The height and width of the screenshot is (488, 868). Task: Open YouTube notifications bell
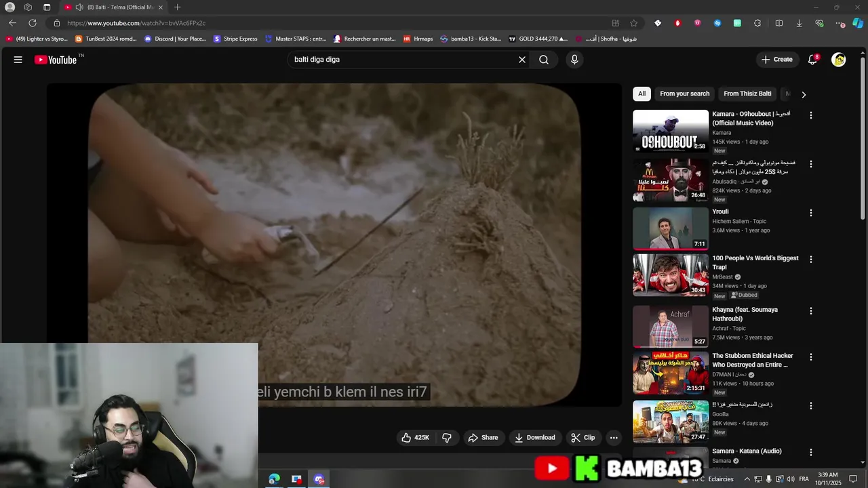812,60
